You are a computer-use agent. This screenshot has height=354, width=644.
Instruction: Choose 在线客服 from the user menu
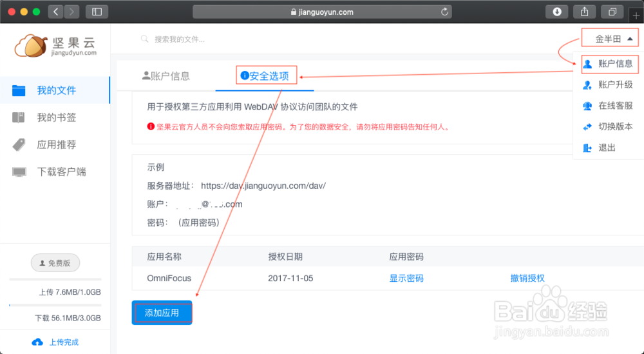coord(609,106)
